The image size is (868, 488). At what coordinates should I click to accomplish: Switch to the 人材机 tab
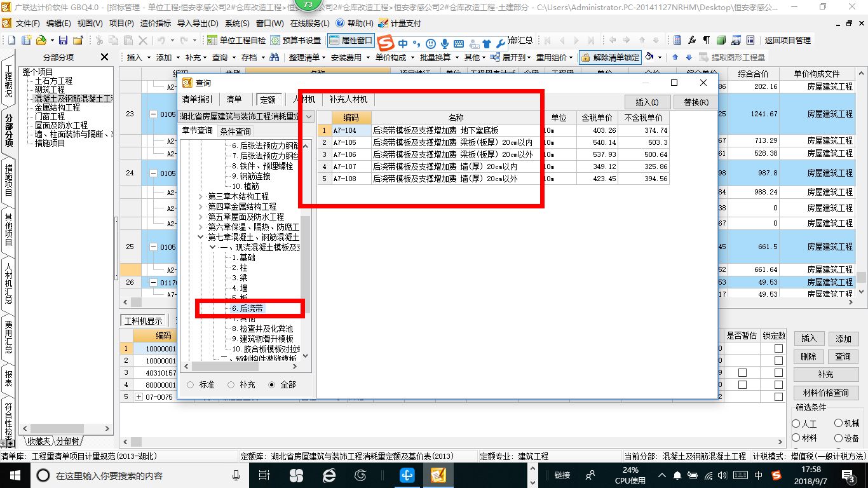[x=304, y=99]
